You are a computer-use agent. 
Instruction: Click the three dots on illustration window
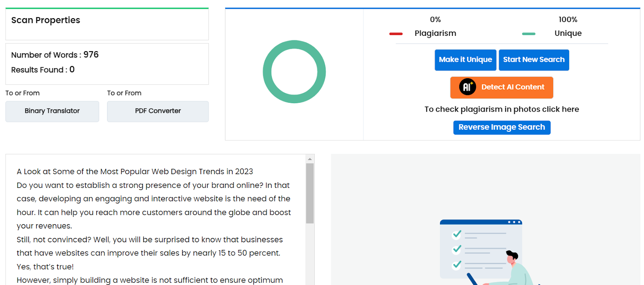(x=514, y=222)
